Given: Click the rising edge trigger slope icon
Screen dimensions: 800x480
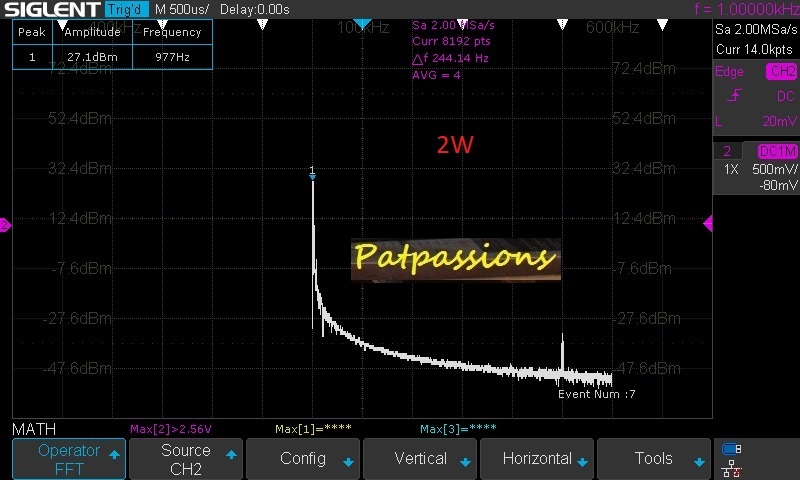Looking at the screenshot, I should click(735, 96).
